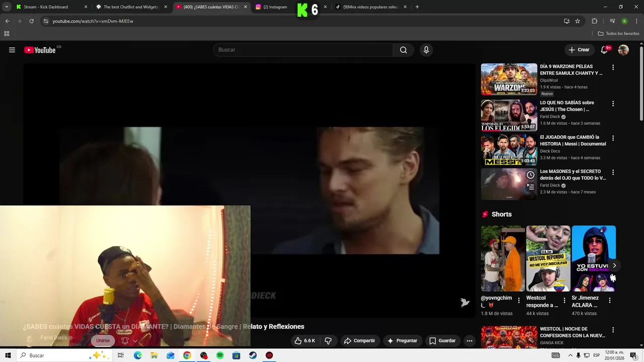Open the Preguntar AI assistant
The image size is (644, 362).
click(x=402, y=340)
